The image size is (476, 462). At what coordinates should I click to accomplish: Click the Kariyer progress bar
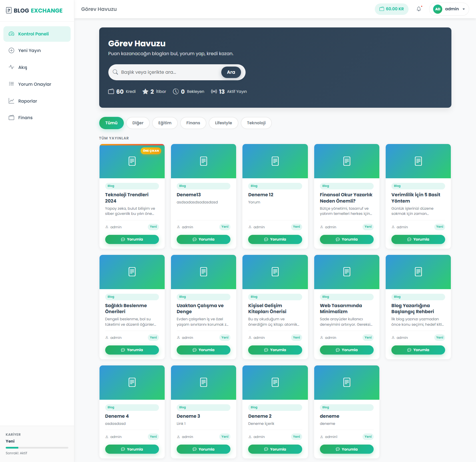coord(37,448)
